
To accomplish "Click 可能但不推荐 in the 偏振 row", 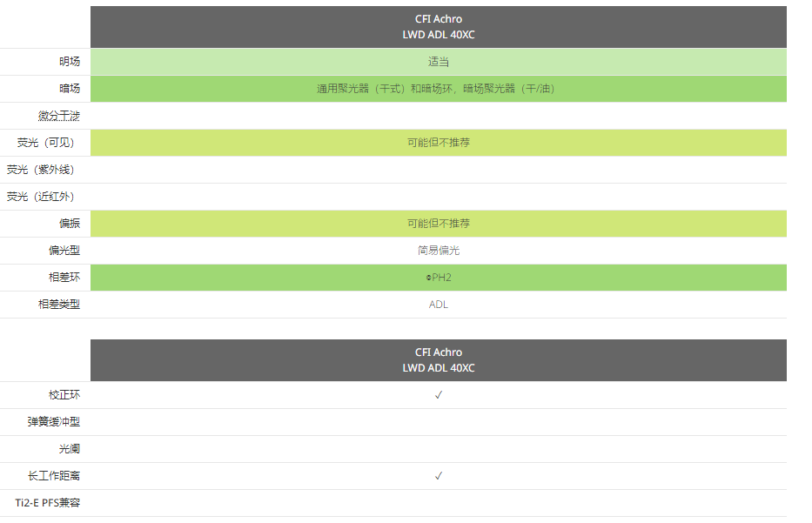I will (438, 224).
